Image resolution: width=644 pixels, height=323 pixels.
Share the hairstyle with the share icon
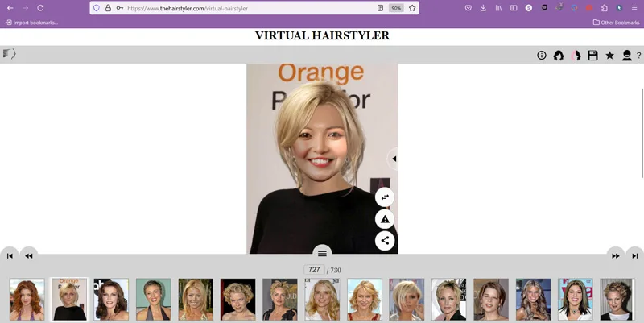click(385, 240)
